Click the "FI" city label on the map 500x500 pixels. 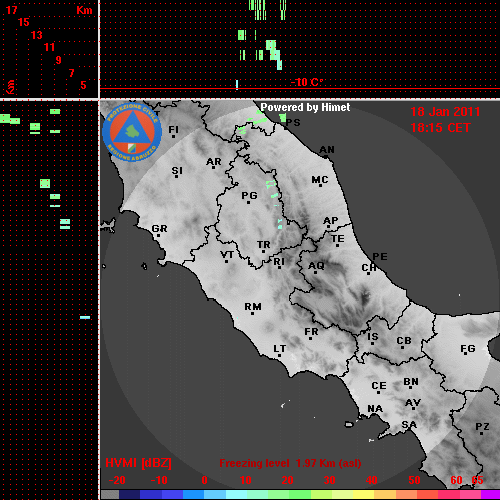point(173,130)
